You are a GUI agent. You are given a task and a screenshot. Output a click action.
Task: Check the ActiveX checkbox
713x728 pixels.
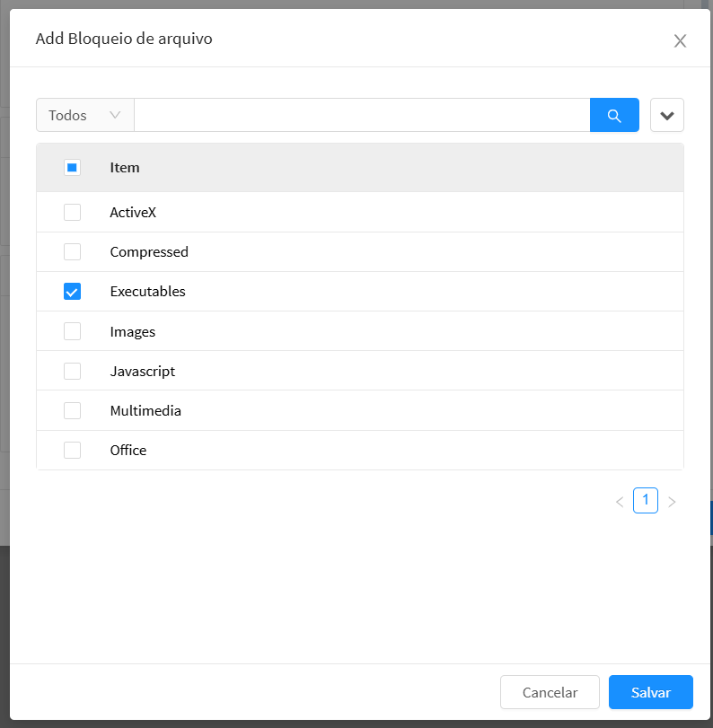tap(73, 213)
